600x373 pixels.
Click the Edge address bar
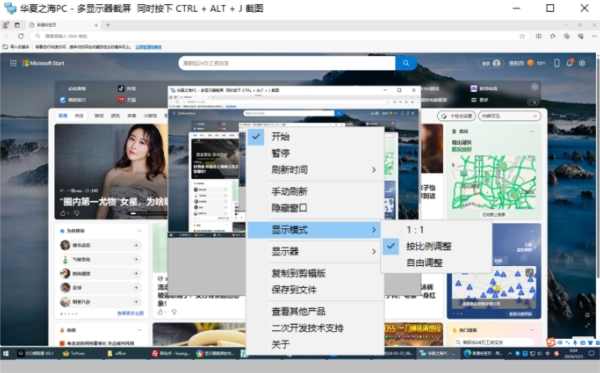279,36
